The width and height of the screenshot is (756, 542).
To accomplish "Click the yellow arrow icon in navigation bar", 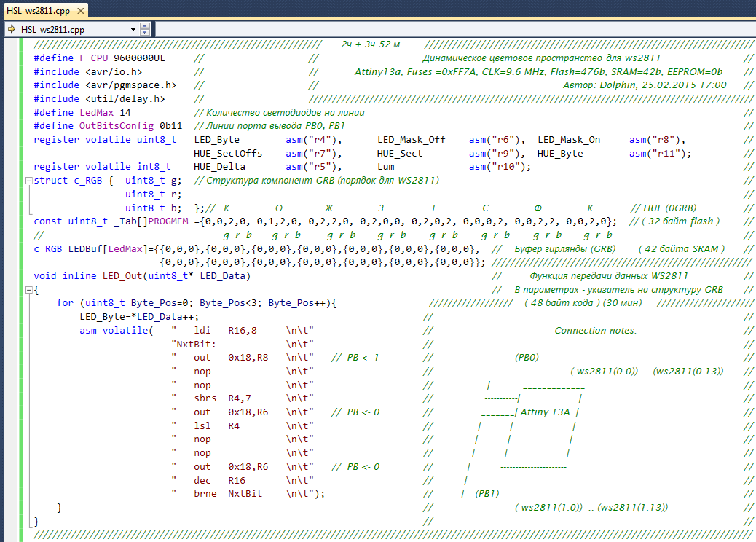I will click(x=12, y=29).
